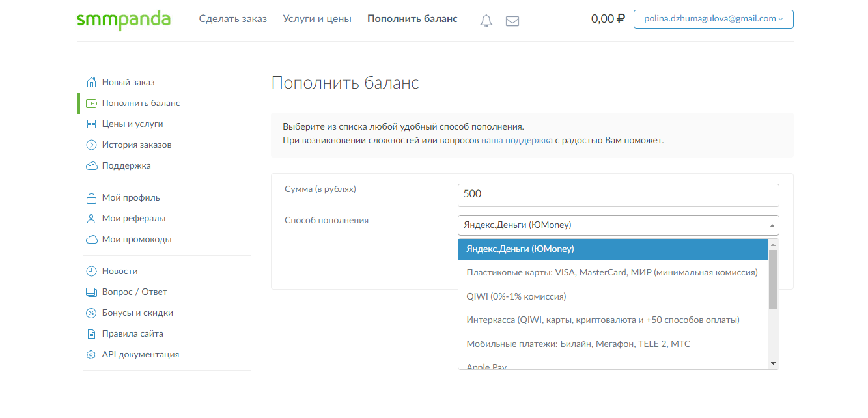The height and width of the screenshot is (418, 868).
Task: Click the Сумма (в рублях) label
Action: pyautogui.click(x=320, y=189)
